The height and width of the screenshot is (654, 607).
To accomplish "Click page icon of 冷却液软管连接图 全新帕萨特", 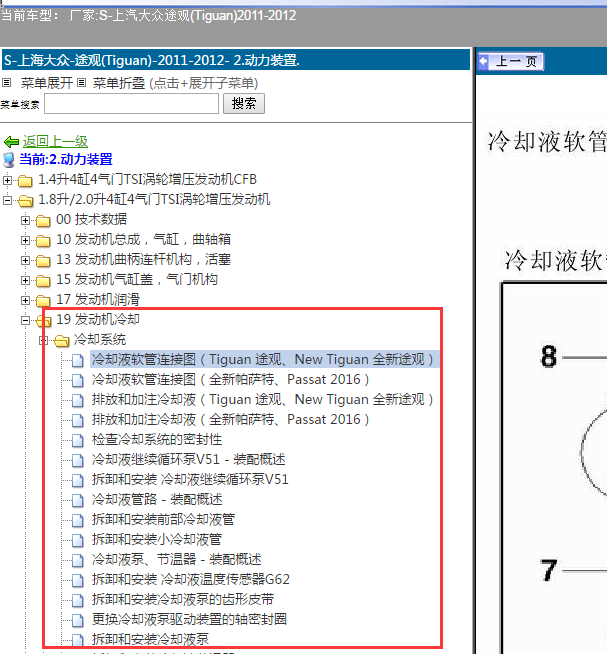I will point(78,380).
